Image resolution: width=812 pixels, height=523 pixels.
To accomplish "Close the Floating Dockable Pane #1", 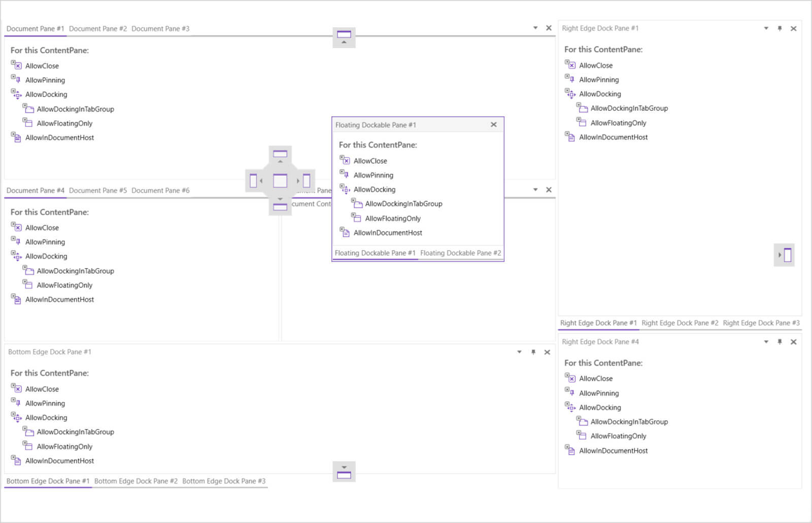I will [x=494, y=124].
